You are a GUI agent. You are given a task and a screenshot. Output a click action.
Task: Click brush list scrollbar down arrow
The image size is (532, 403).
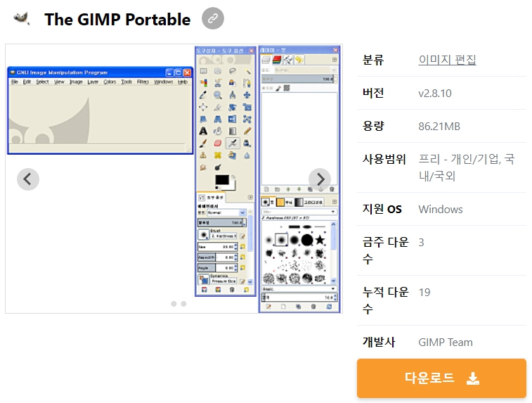coord(334,281)
